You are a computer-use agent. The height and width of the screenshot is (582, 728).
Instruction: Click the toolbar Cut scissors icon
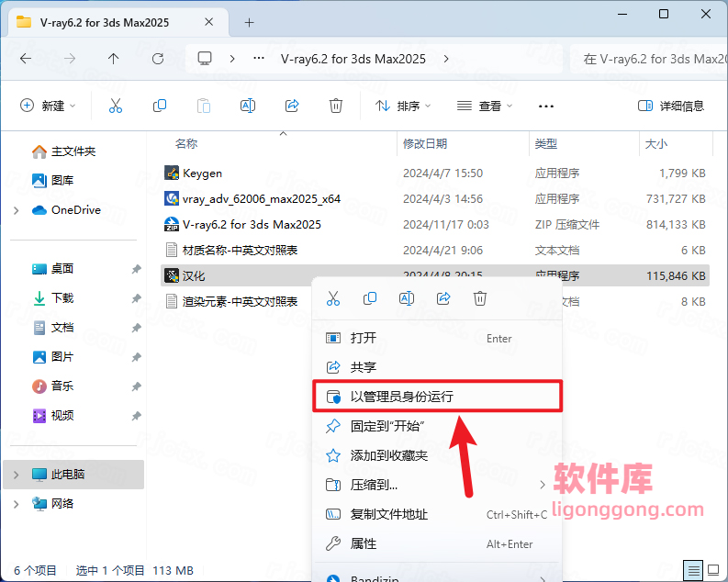[115, 106]
